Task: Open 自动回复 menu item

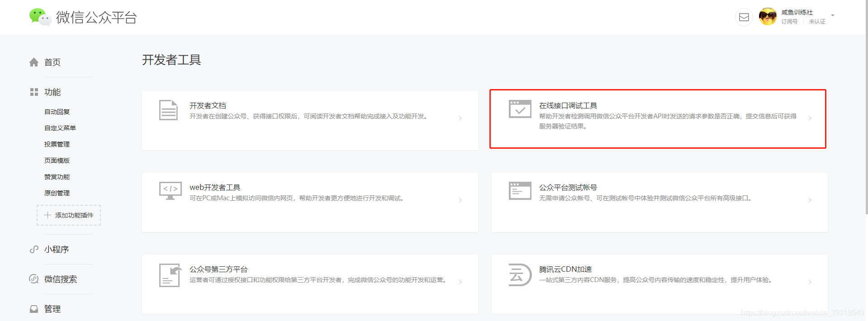Action: click(57, 112)
